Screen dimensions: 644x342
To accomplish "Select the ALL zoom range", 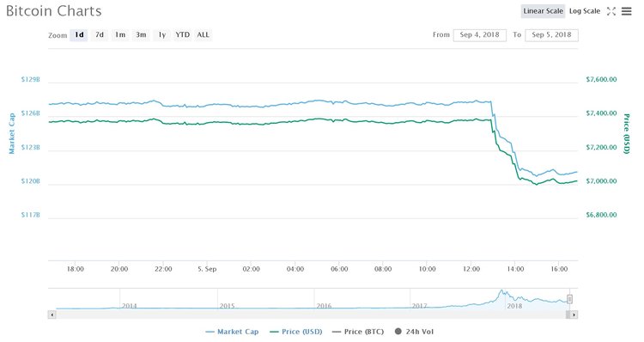I will pos(203,35).
